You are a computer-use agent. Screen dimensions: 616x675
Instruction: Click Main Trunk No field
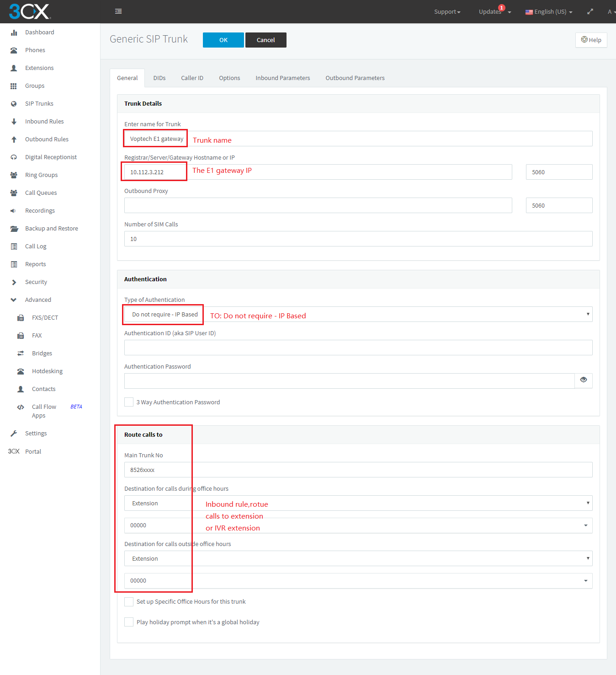point(358,470)
